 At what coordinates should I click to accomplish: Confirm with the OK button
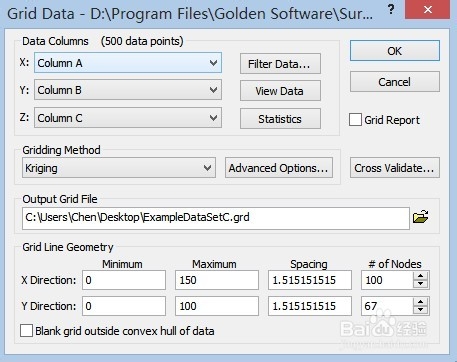pos(395,51)
